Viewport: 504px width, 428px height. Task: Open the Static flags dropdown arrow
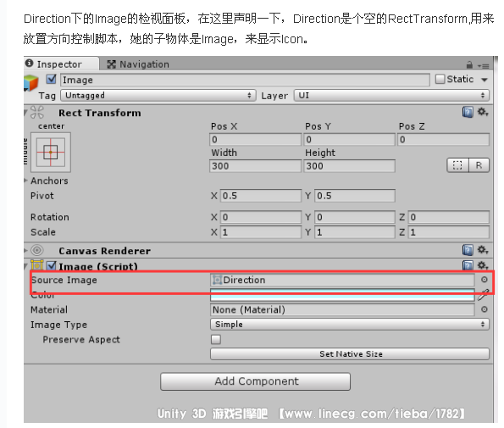point(484,80)
